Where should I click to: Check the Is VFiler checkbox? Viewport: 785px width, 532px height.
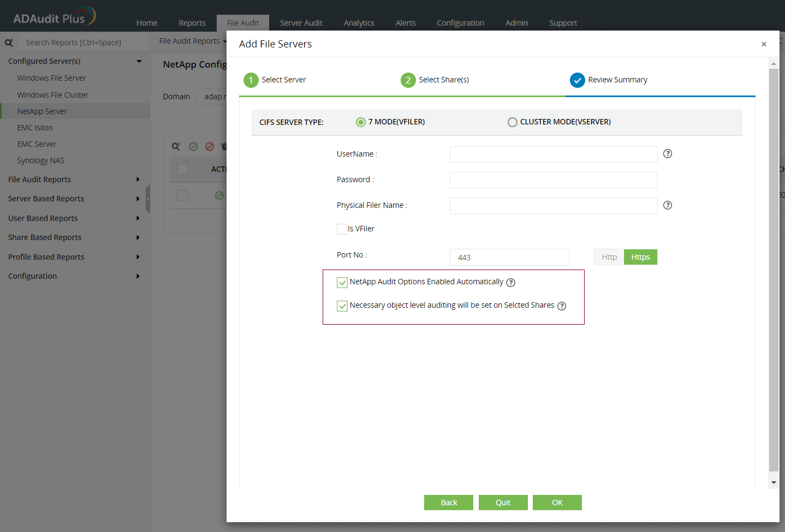342,229
